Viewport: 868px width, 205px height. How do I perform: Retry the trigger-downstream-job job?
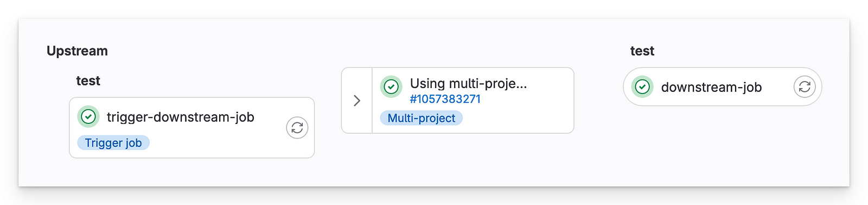pos(297,128)
